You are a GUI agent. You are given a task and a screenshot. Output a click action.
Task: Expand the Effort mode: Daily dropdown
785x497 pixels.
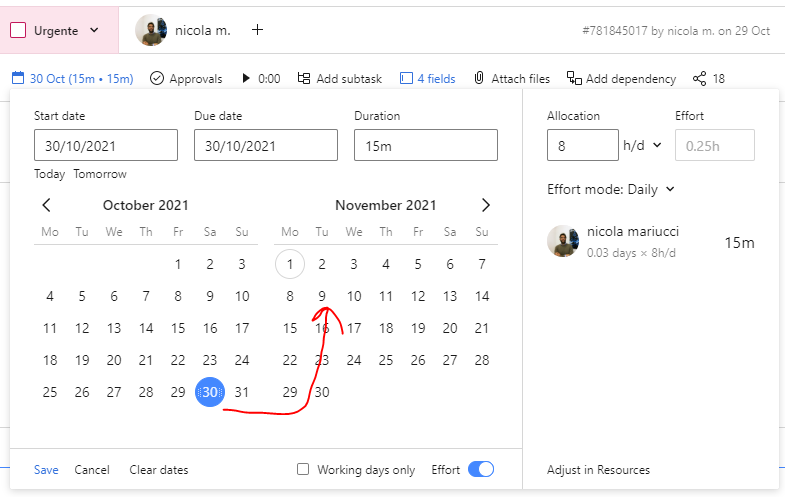pos(670,189)
